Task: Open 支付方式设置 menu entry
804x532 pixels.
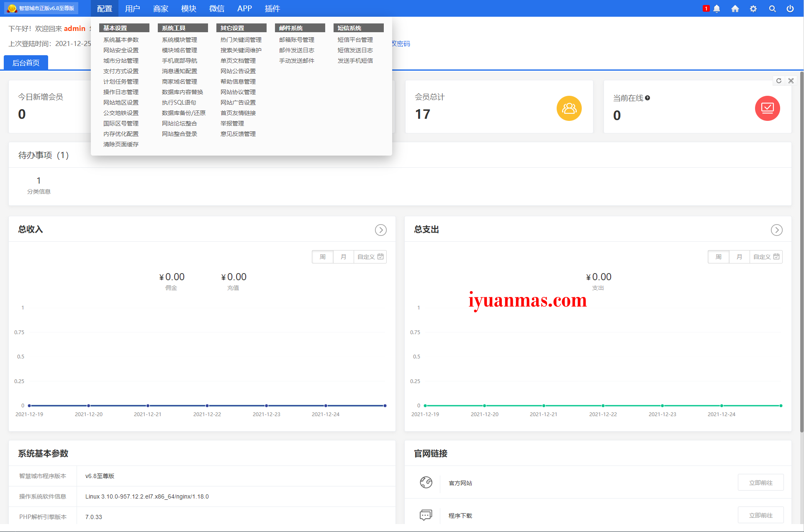Action: tap(121, 71)
